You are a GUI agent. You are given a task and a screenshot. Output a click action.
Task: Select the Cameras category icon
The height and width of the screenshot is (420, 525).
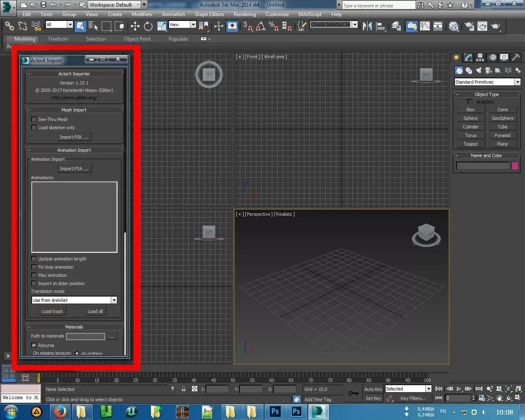(x=488, y=70)
